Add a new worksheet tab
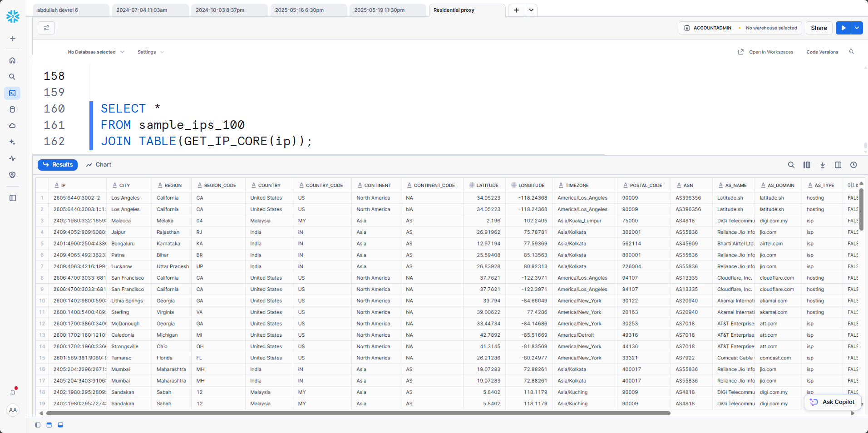868x433 pixels. (517, 10)
